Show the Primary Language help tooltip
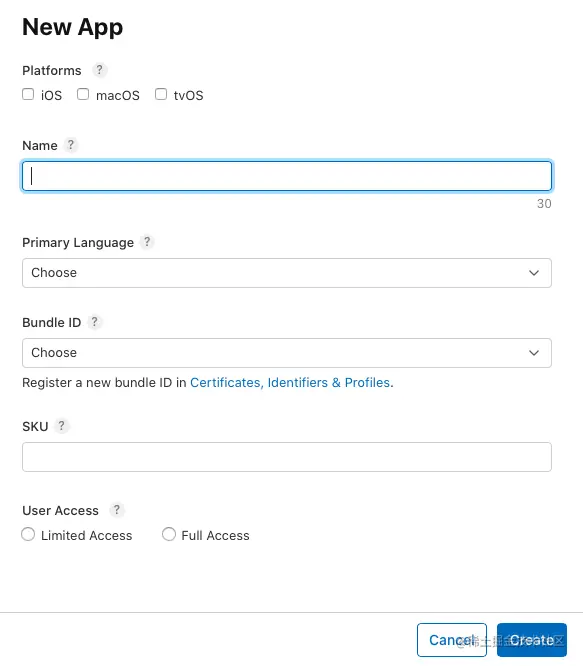Image resolution: width=583 pixels, height=666 pixels. click(x=147, y=242)
